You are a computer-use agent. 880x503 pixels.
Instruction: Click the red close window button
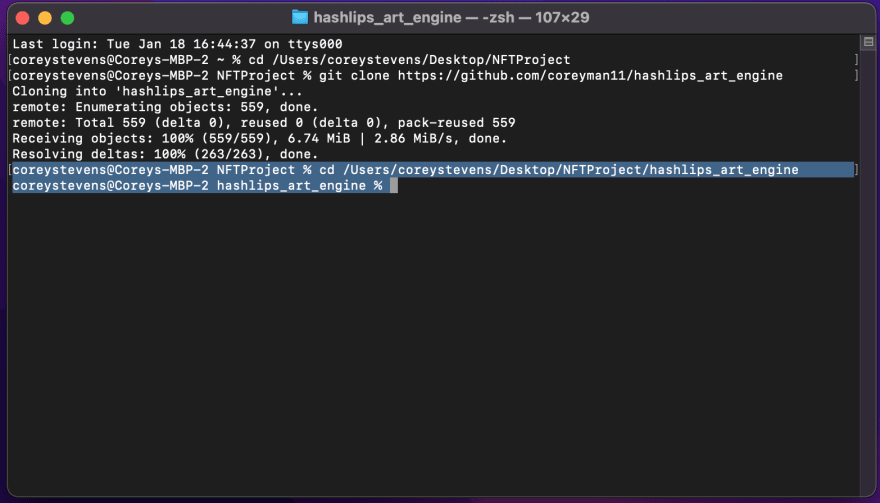[x=22, y=18]
